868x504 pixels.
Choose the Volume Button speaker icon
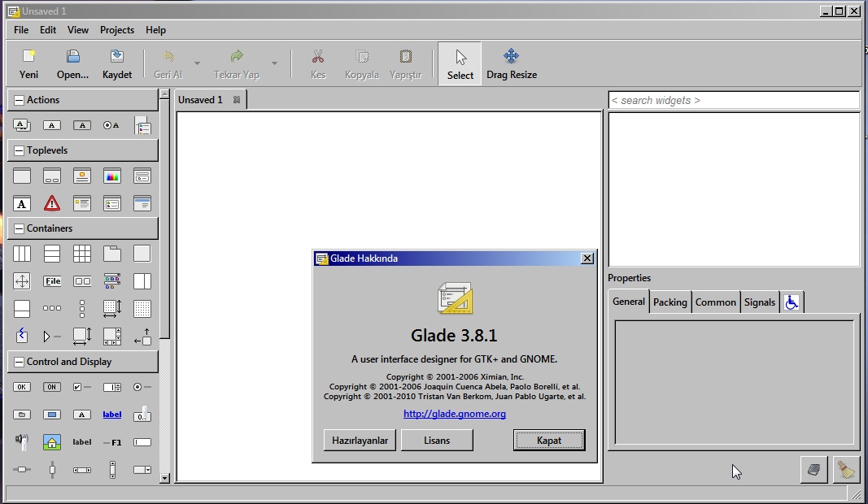pos(22,441)
